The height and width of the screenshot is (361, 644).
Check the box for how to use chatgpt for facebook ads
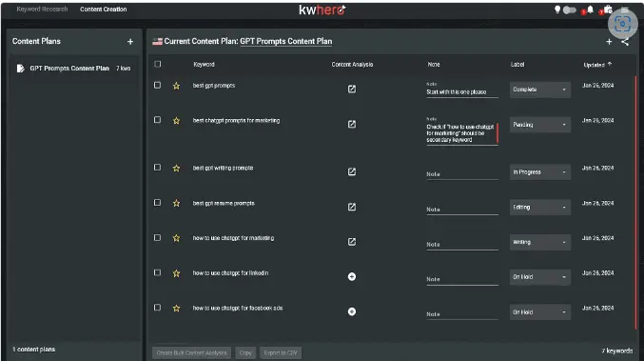tap(157, 308)
